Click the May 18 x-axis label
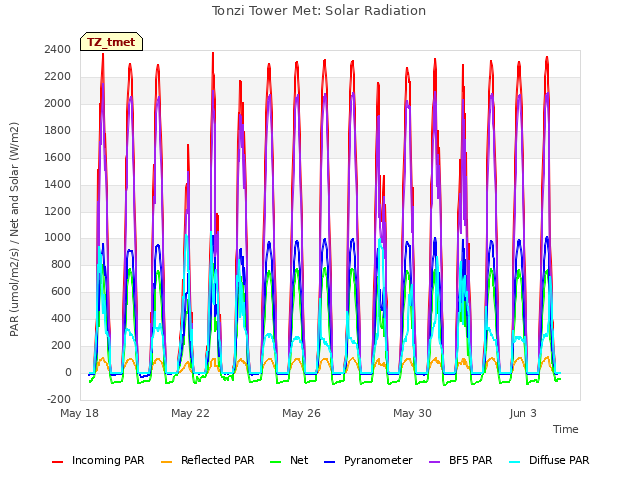The height and width of the screenshot is (480, 640). [79, 413]
